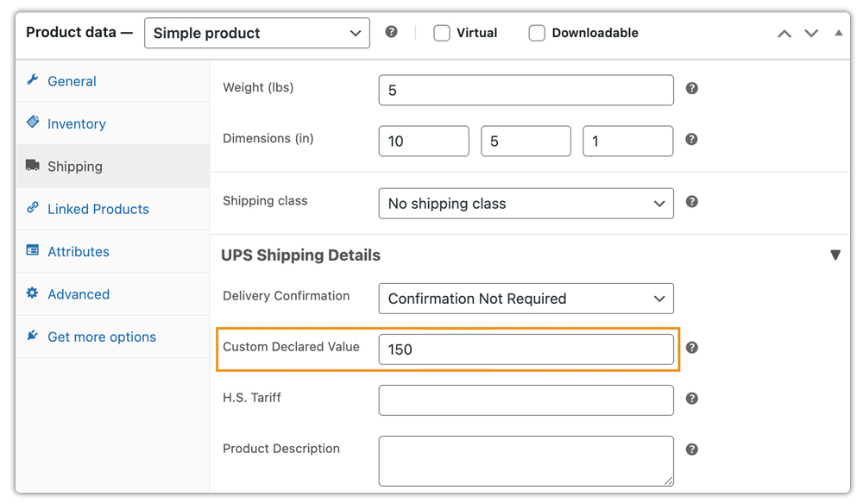Select the Shipping flag icon
Viewport: 863px width, 504px height.
(33, 166)
